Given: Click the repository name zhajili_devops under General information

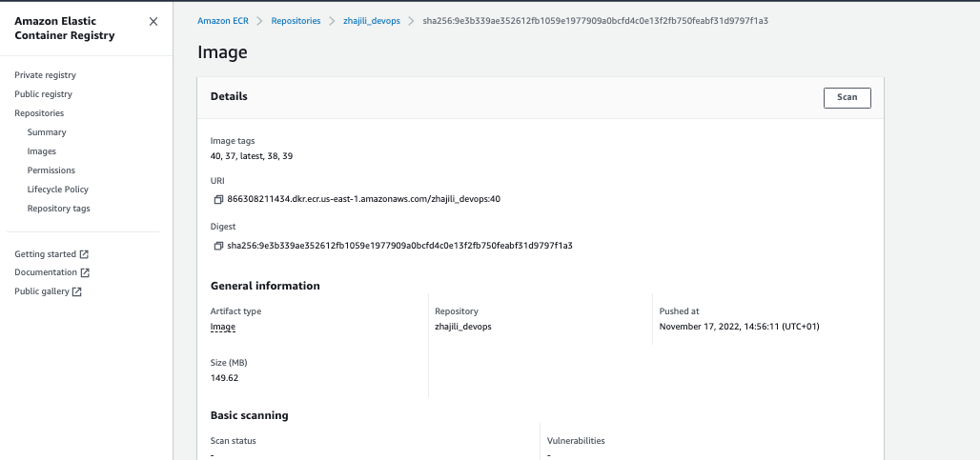Looking at the screenshot, I should pyautogui.click(x=463, y=327).
